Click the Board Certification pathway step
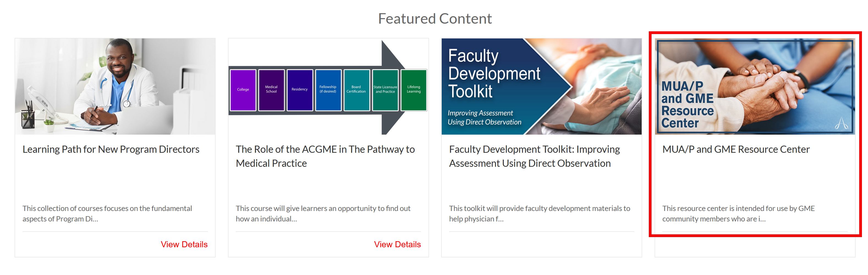Screen dimensions: 868x275 tap(356, 90)
